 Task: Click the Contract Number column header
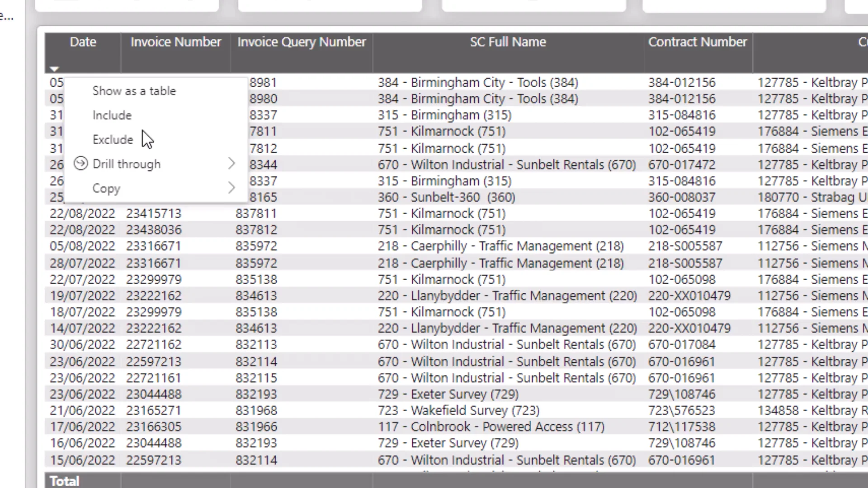(698, 42)
